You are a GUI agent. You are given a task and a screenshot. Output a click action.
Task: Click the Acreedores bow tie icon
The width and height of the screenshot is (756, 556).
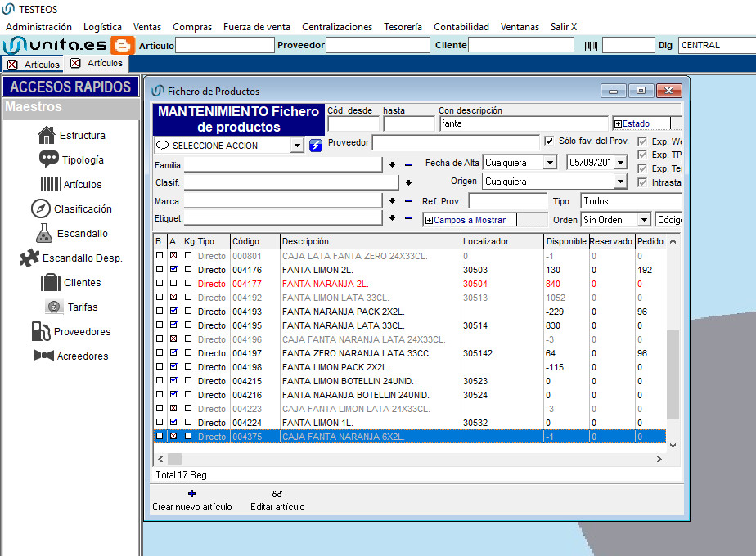(x=44, y=356)
